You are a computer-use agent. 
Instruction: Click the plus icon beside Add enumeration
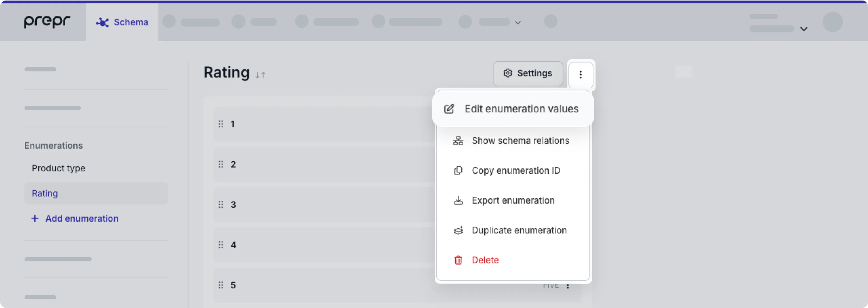pos(35,218)
